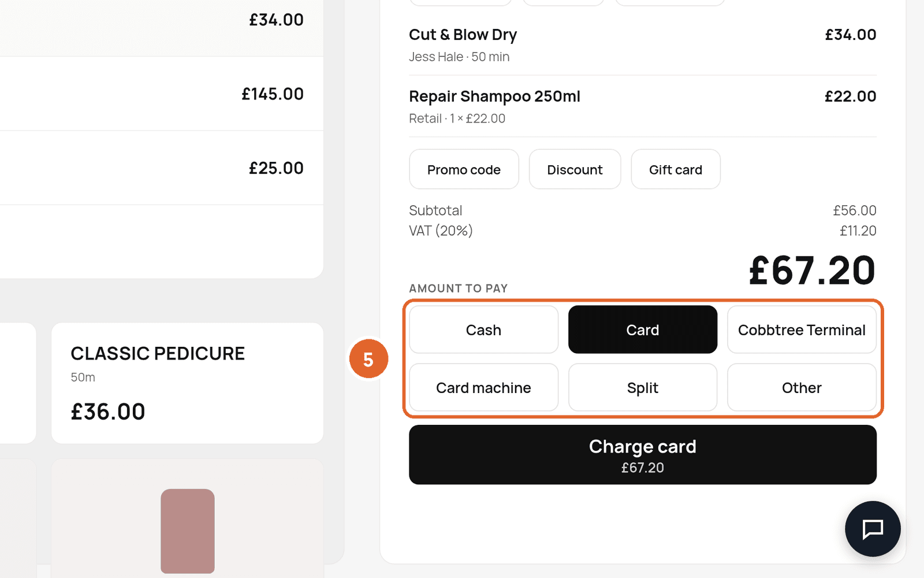Add Classic Pedicure service card

pos(187,383)
